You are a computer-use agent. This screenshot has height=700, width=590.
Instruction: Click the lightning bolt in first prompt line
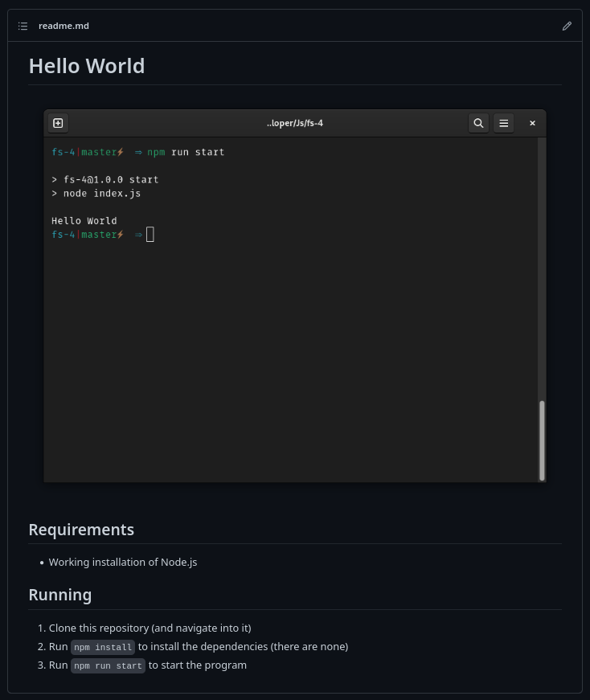point(121,152)
